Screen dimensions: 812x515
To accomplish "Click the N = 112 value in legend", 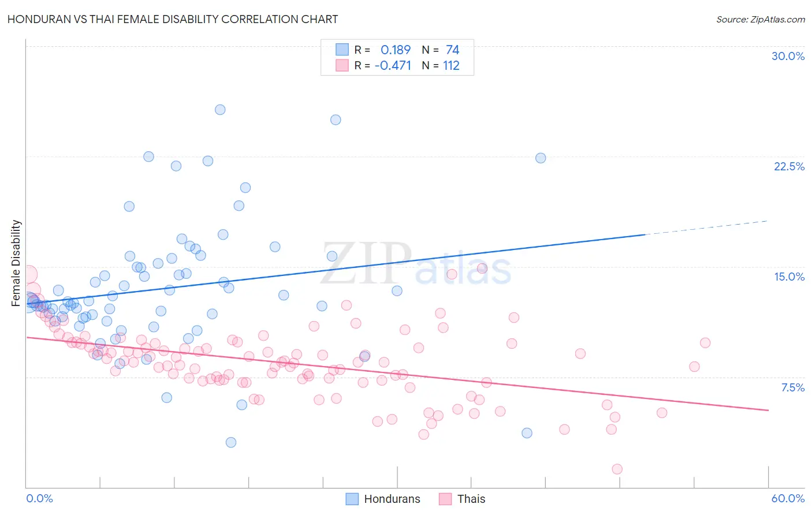I will [441, 65].
